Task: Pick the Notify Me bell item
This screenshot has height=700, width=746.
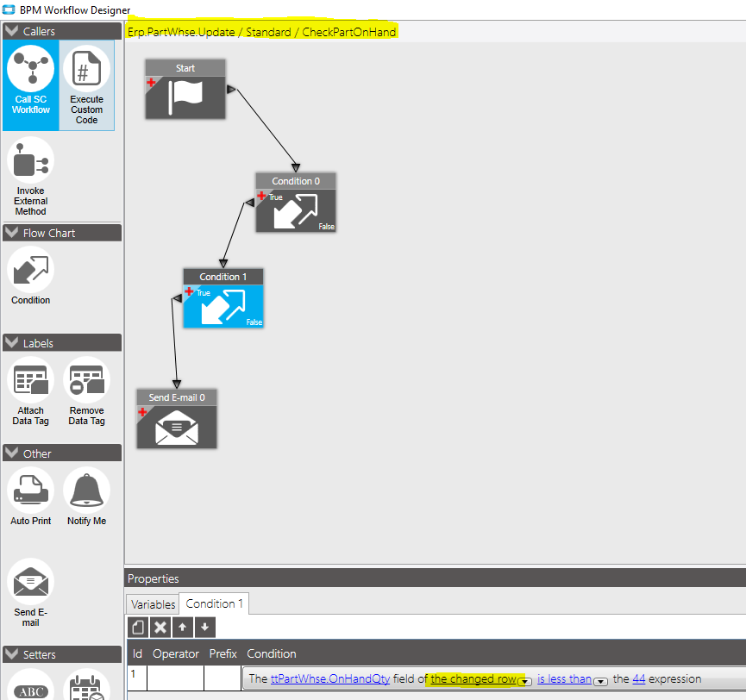Action: [x=86, y=497]
